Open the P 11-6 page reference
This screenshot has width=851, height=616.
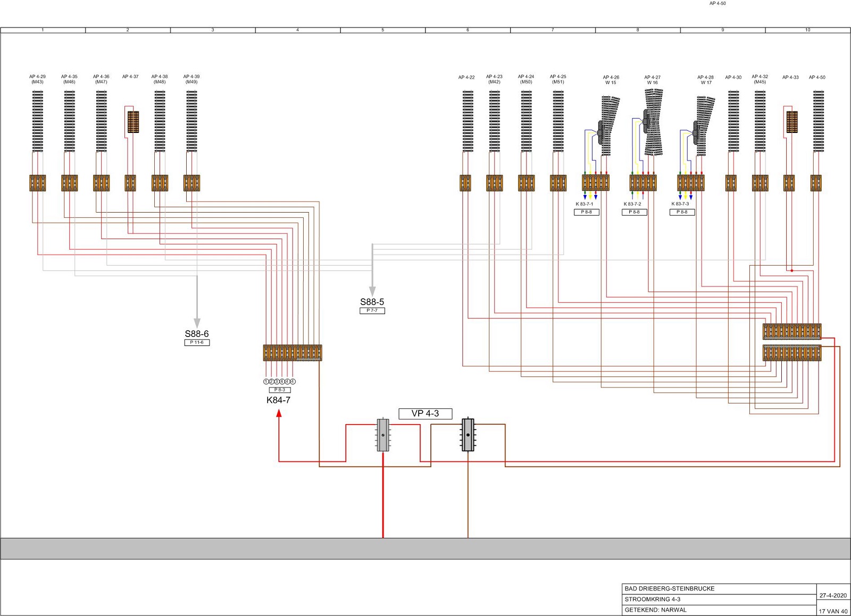(197, 342)
